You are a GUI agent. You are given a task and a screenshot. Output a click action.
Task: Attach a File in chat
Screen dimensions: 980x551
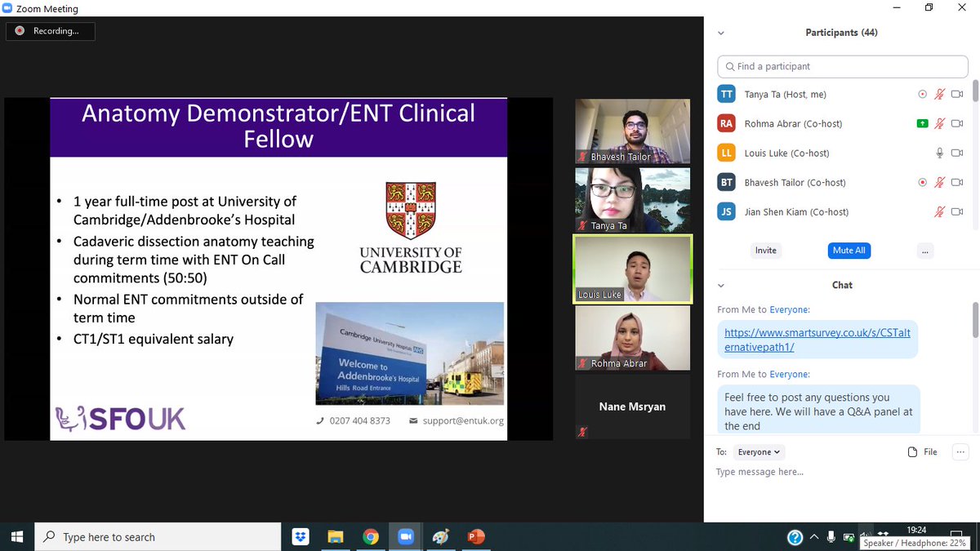click(923, 452)
